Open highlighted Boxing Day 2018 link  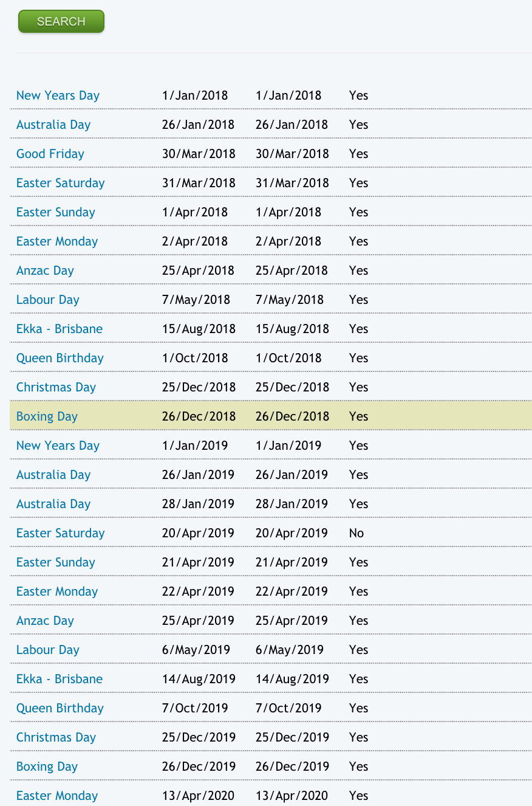point(47,416)
